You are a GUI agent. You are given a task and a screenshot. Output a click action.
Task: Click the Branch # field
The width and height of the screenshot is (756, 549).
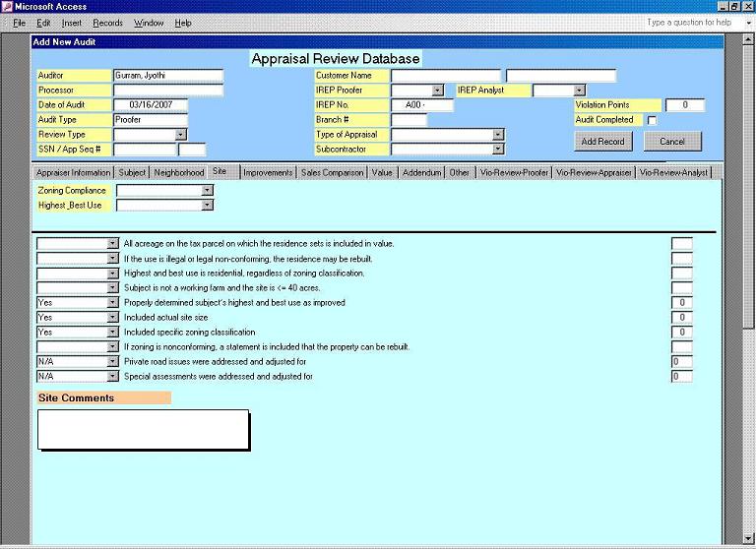point(409,119)
